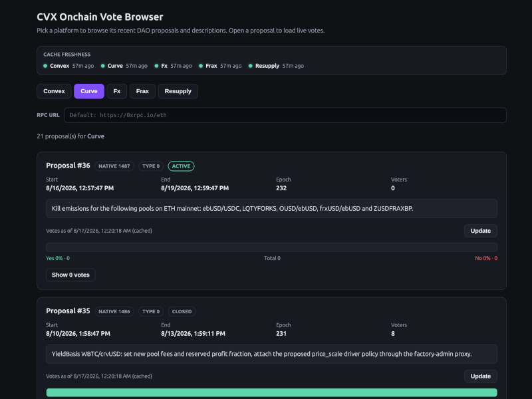The height and width of the screenshot is (399, 532).
Task: Switch to the Convex platform tab
Action: (x=54, y=91)
